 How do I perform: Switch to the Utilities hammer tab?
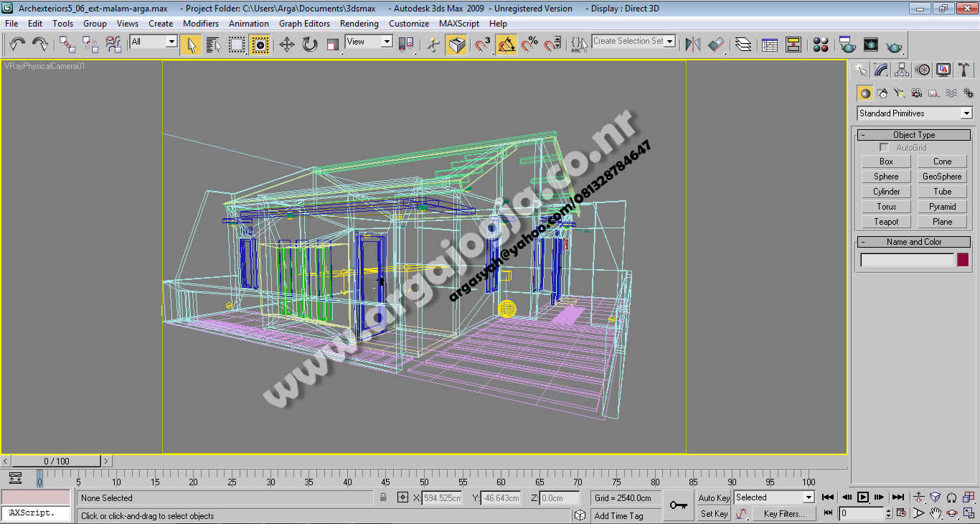tap(964, 70)
